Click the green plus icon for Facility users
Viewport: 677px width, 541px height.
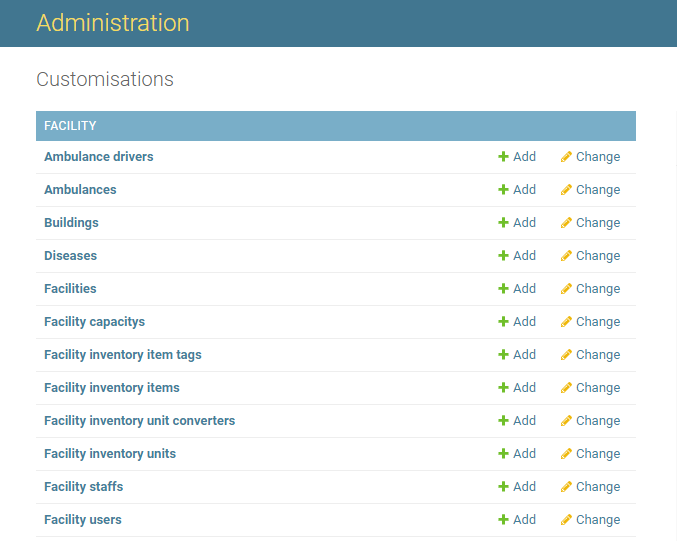503,520
